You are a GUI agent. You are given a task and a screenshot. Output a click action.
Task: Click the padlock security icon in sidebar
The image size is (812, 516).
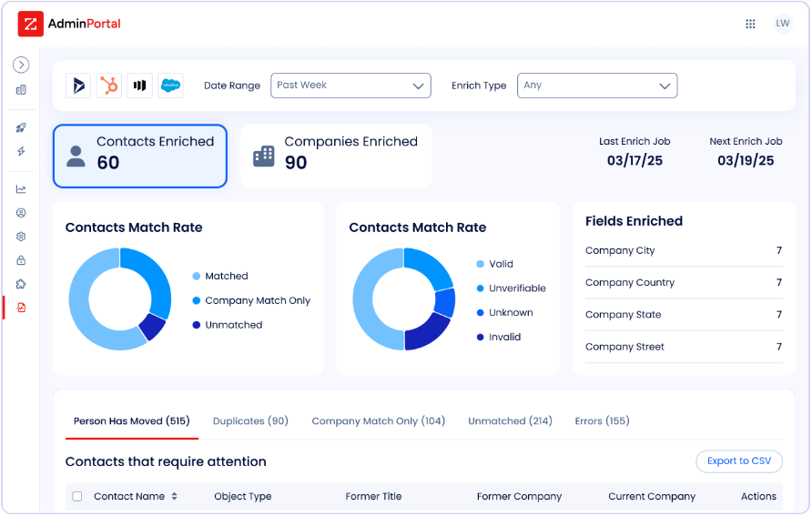(x=21, y=260)
